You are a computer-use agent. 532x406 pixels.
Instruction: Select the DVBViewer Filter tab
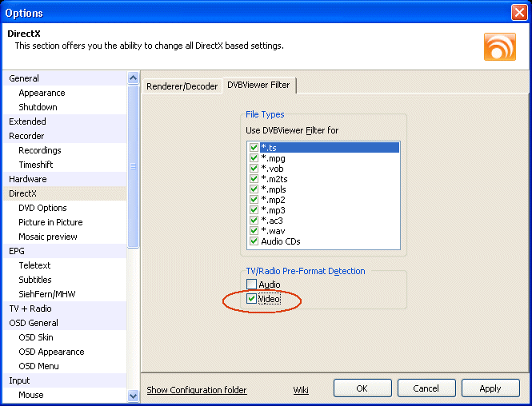[x=258, y=85]
